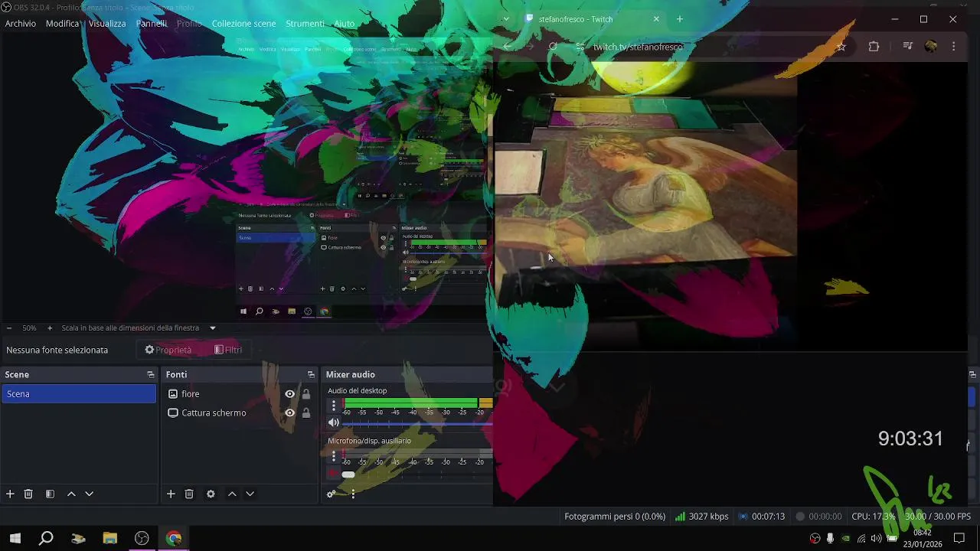The height and width of the screenshot is (551, 980).
Task: Open Chrome media control icon
Action: pyautogui.click(x=907, y=47)
